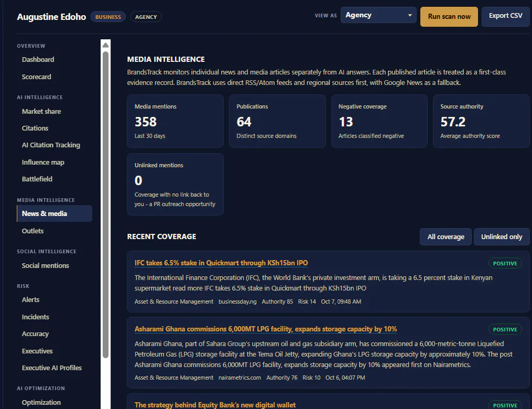This screenshot has height=409, width=532.
Task: Select Citations in sidebar
Action: coord(35,128)
